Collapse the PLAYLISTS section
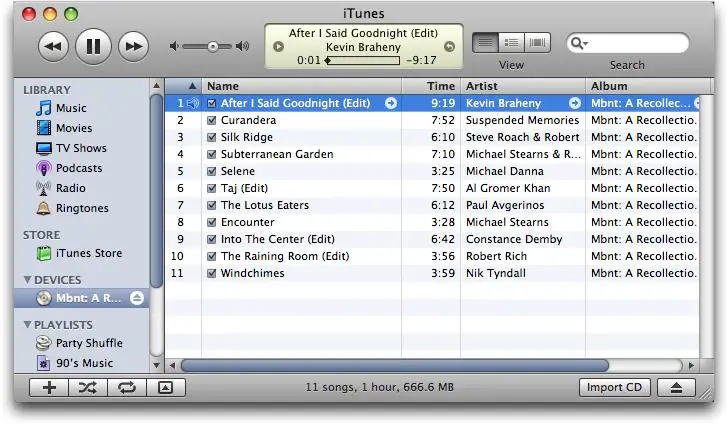728x425 pixels. 27,325
